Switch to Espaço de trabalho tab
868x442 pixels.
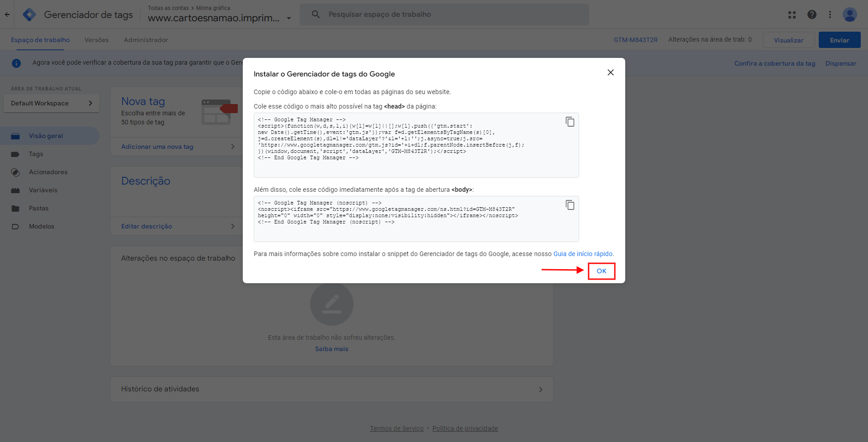coord(40,40)
